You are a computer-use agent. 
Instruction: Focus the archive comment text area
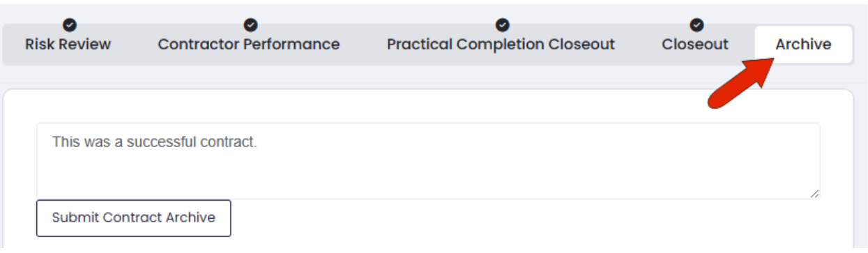tap(428, 161)
